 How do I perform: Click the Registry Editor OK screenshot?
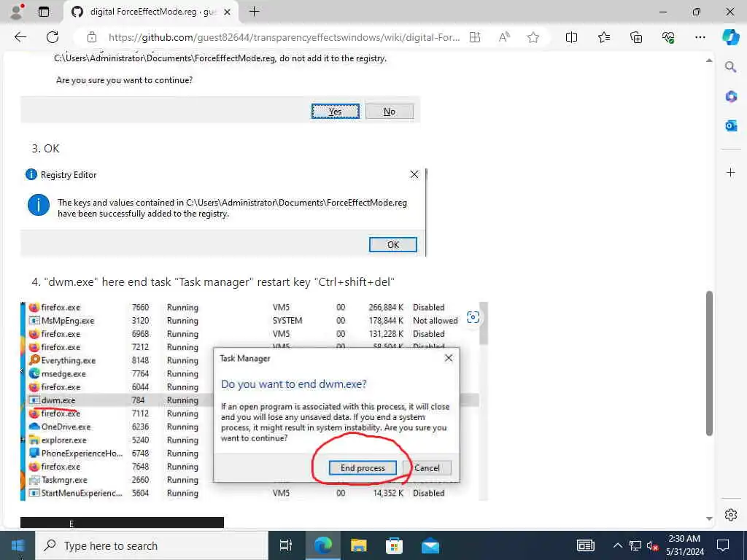click(223, 212)
